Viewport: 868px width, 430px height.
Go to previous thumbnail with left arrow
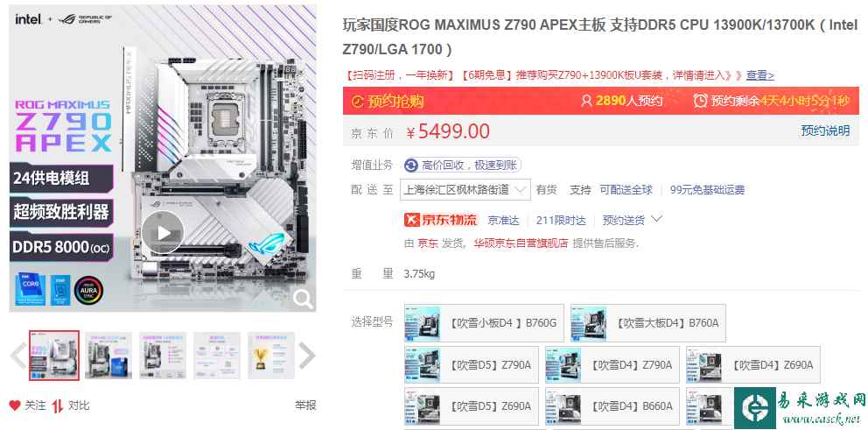18,356
